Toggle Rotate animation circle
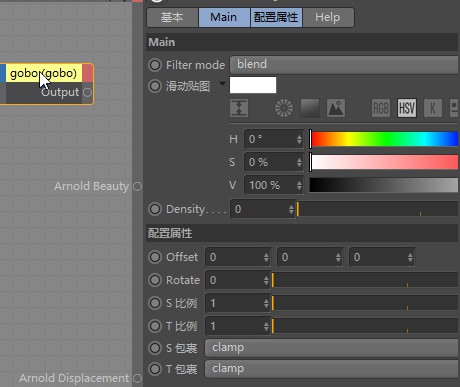The width and height of the screenshot is (460, 387). click(x=155, y=280)
